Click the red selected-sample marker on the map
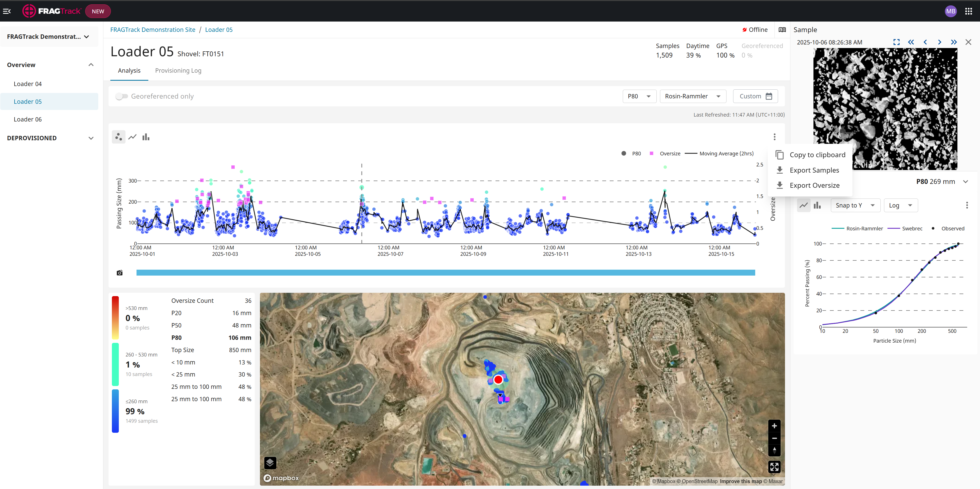 tap(498, 380)
